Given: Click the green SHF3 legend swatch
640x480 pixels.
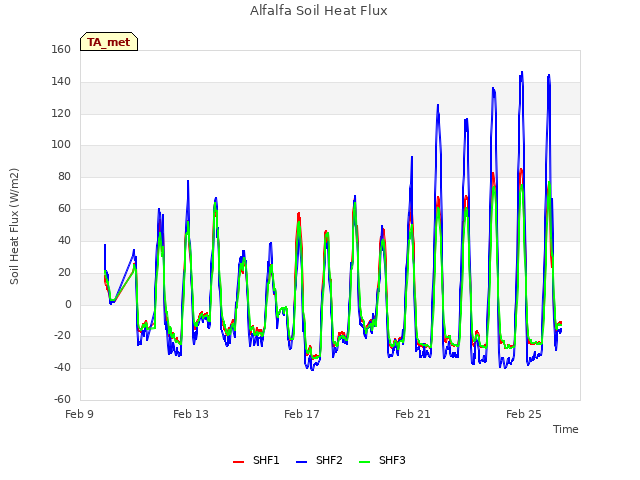Looking at the screenshot, I should (x=364, y=462).
